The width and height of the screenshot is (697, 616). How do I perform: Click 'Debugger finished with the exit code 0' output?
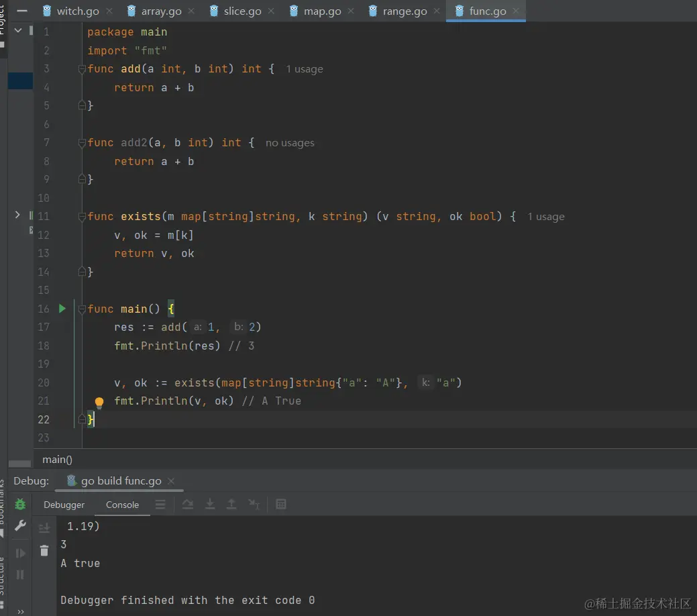point(188,600)
